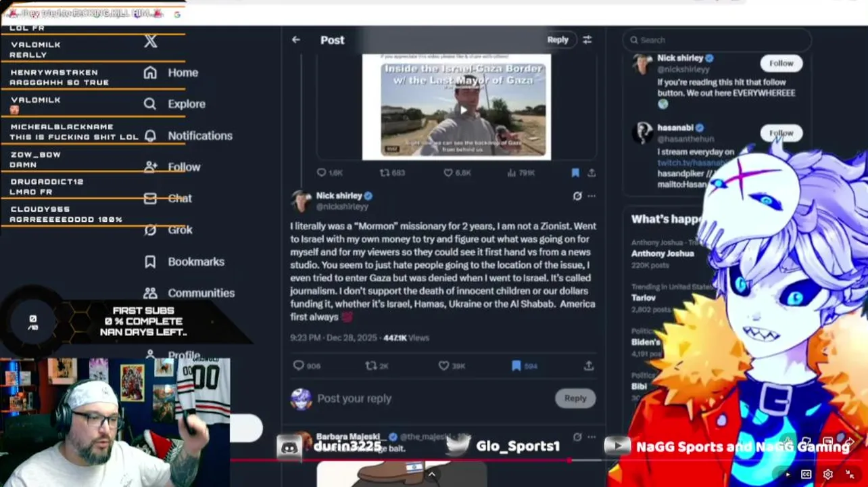Click the Notifications bell icon
This screenshot has height=487, width=868.
(150, 135)
